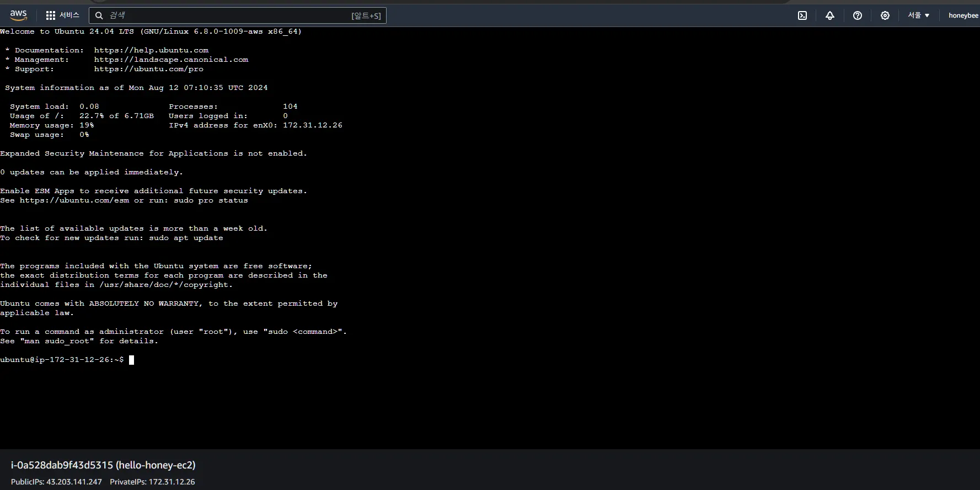
Task: Click the AWS logo home icon
Action: (18, 15)
